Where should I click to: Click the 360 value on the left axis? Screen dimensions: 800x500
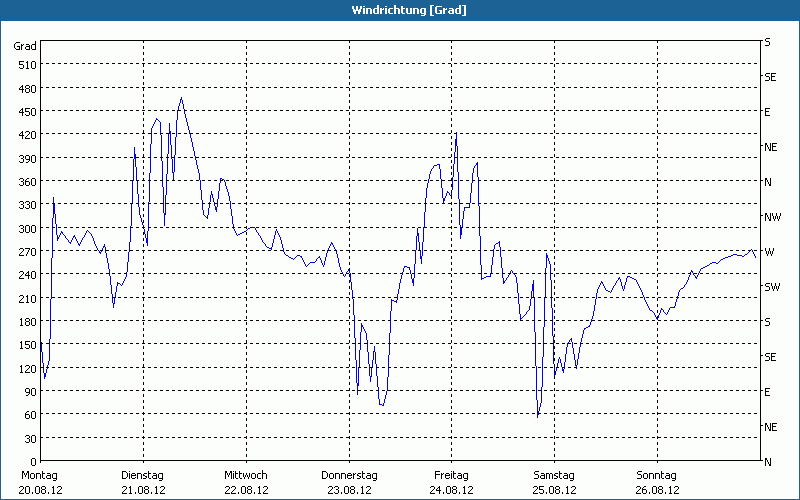coord(28,182)
